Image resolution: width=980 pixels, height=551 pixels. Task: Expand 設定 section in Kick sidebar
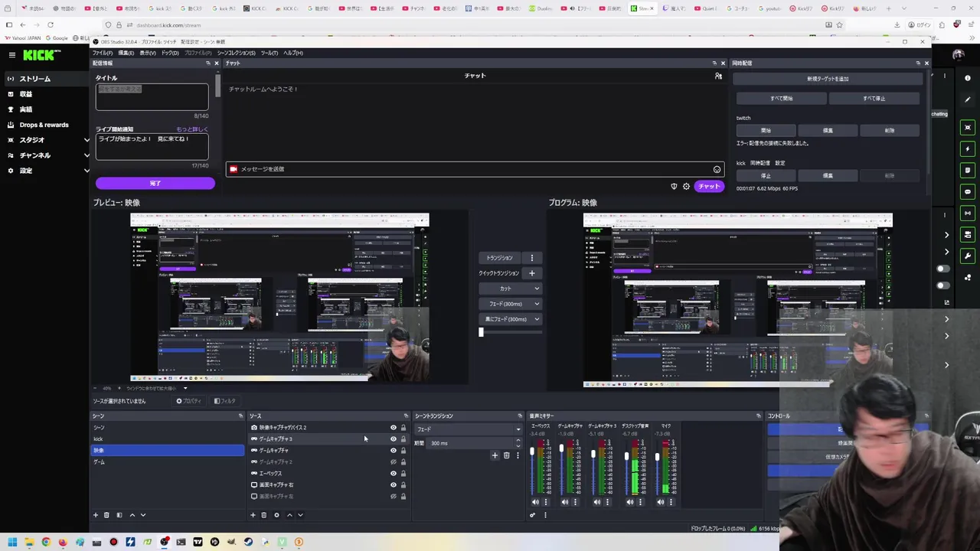[x=87, y=171]
